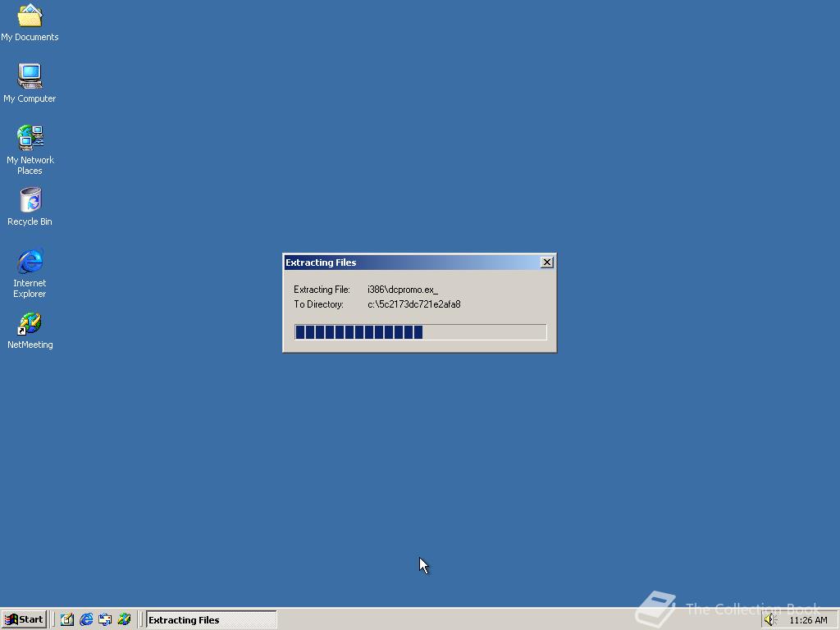This screenshot has height=630, width=840.
Task: Select My Computer desktop icon
Action: click(x=30, y=83)
